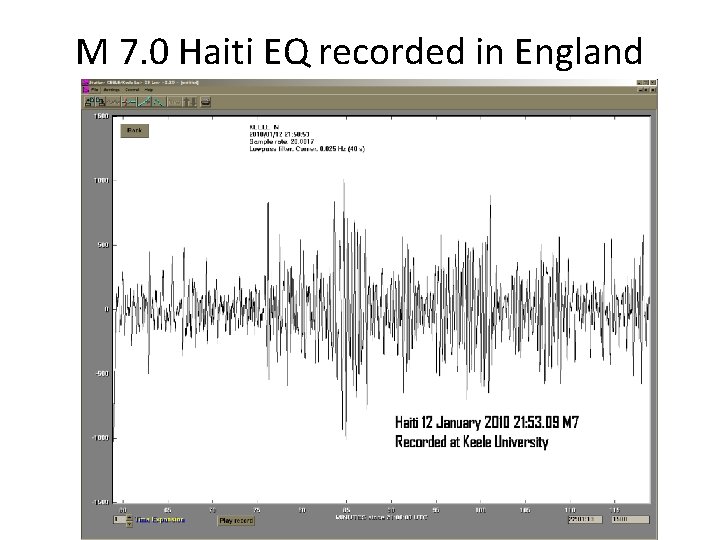Viewport: 720px width, 540px height.
Task: Increase time expansion with the up arrow
Action: [x=129, y=518]
